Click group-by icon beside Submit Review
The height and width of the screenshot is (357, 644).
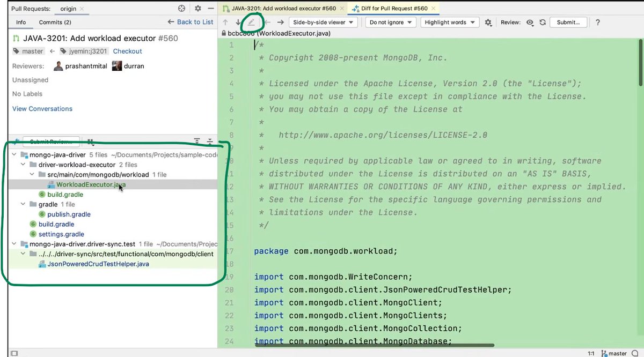click(x=91, y=142)
